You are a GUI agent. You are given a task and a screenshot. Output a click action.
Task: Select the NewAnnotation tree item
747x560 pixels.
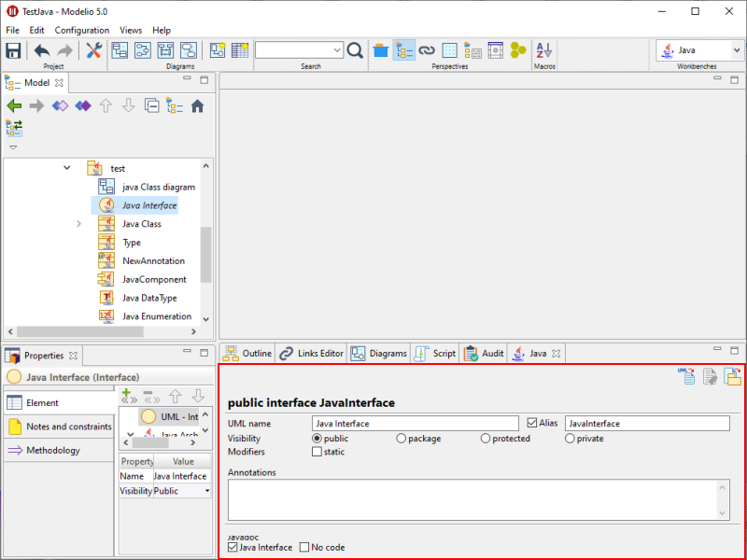153,261
